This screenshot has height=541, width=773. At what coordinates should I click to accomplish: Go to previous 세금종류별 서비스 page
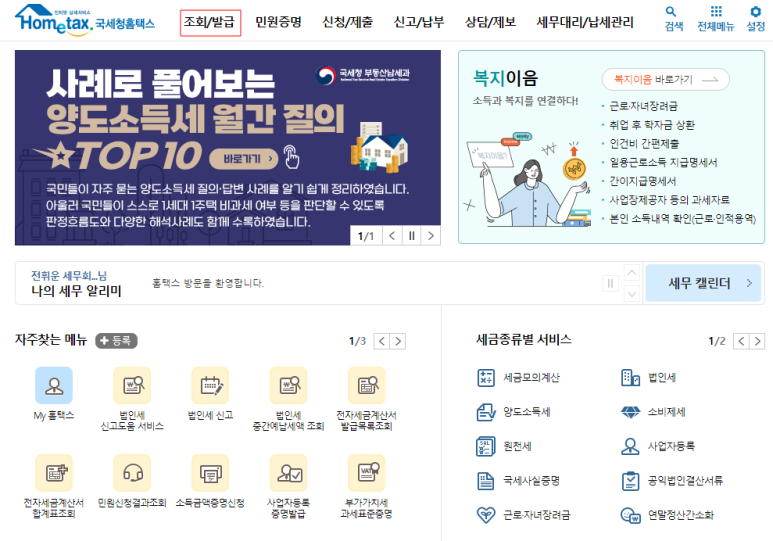[741, 341]
